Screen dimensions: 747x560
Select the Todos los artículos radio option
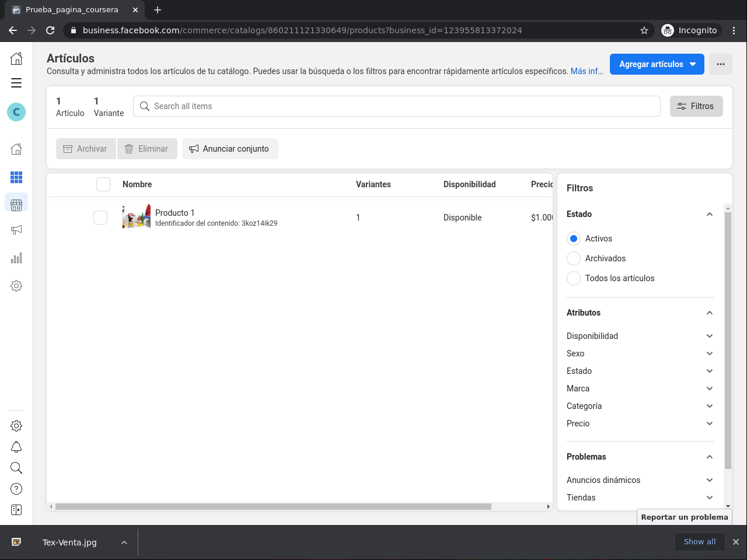tap(574, 278)
